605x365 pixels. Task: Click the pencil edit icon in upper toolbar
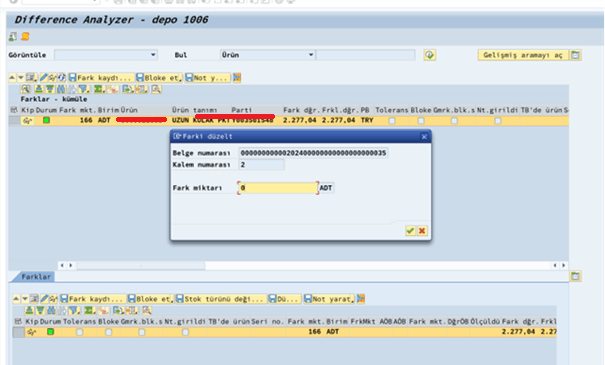click(x=44, y=78)
